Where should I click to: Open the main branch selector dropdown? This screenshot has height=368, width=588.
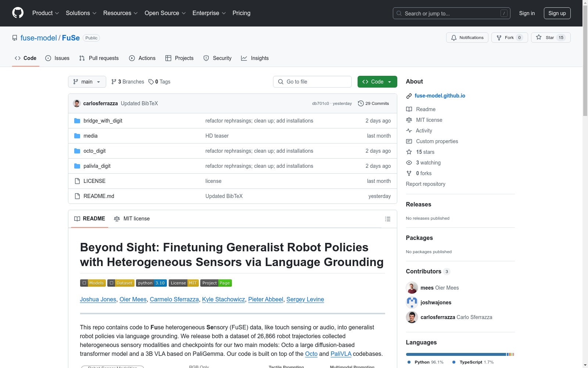pyautogui.click(x=87, y=82)
